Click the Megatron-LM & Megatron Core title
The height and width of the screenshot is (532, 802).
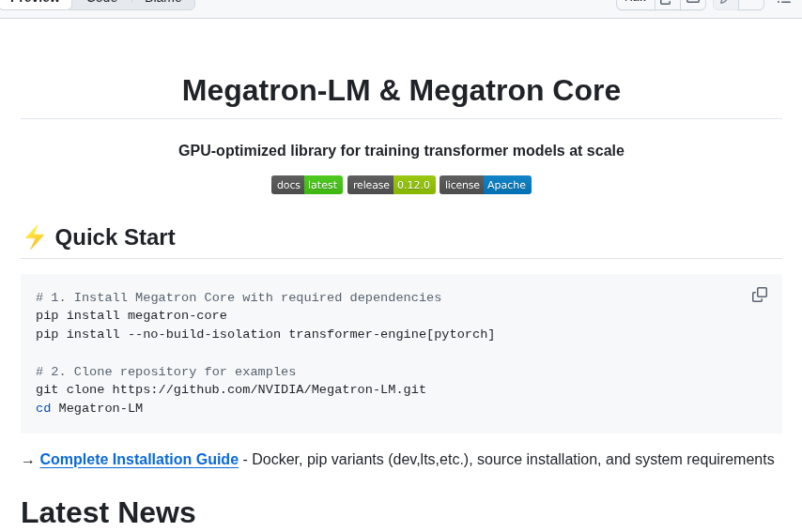tap(402, 90)
